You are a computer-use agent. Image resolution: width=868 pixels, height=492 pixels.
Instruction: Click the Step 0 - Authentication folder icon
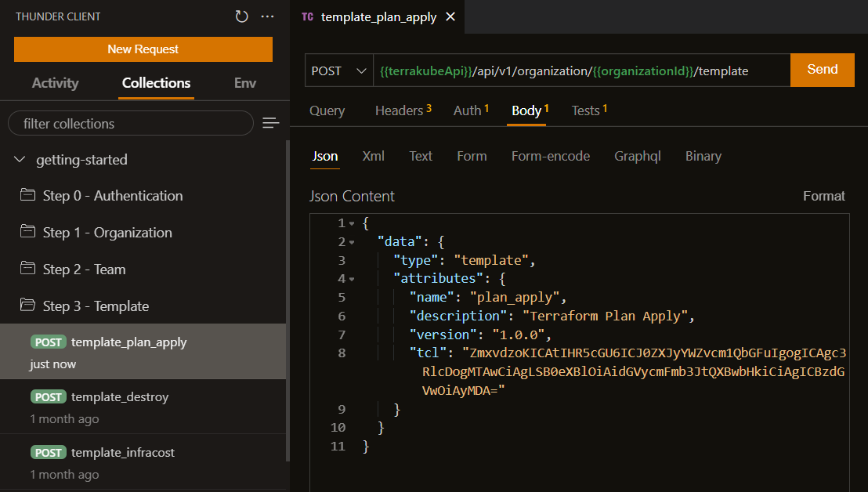click(x=28, y=196)
